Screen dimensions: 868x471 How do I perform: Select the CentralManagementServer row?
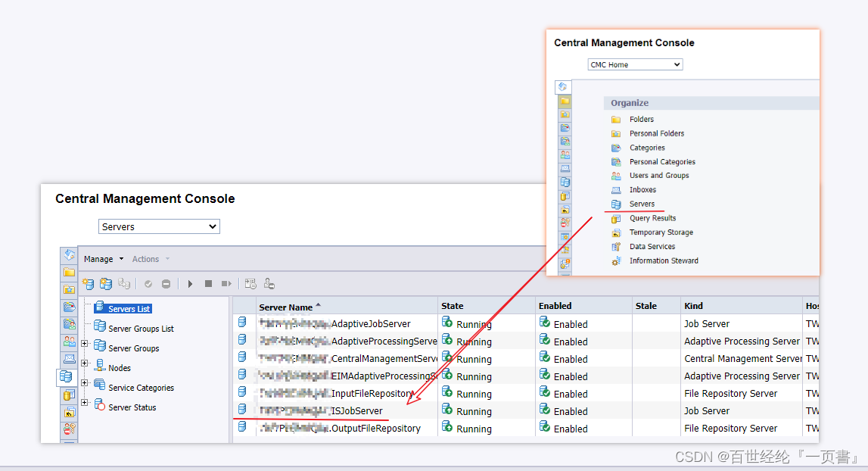(526, 358)
